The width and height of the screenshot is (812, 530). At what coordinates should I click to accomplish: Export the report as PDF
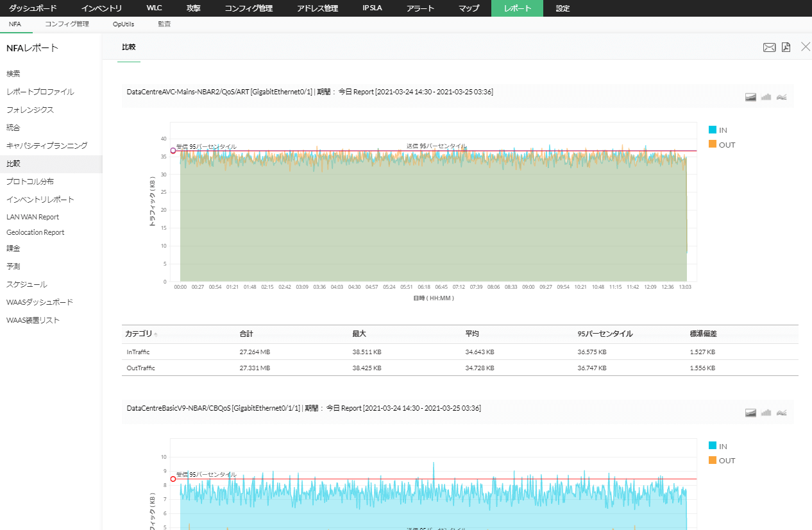coord(786,47)
